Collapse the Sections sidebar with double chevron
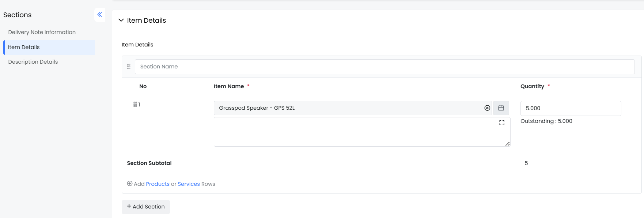This screenshot has height=218, width=644. coord(99,15)
